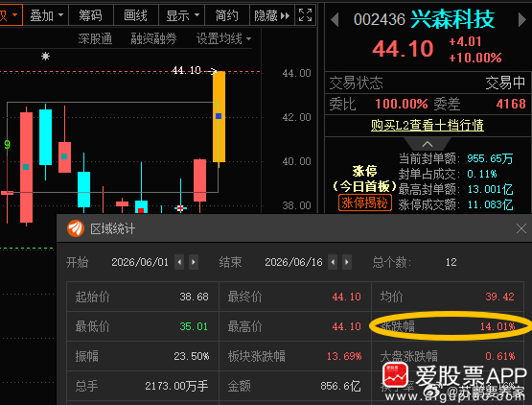Open the 叠加 overlay dropdown

coord(46,15)
